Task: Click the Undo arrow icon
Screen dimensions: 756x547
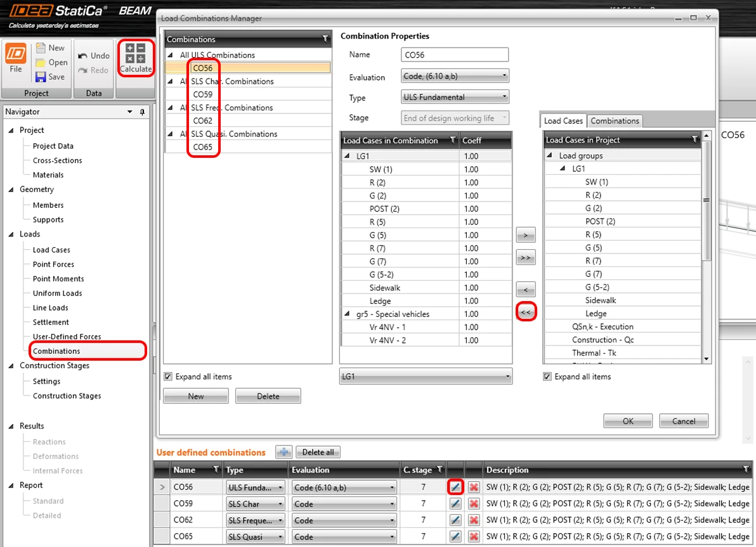Action: click(83, 56)
